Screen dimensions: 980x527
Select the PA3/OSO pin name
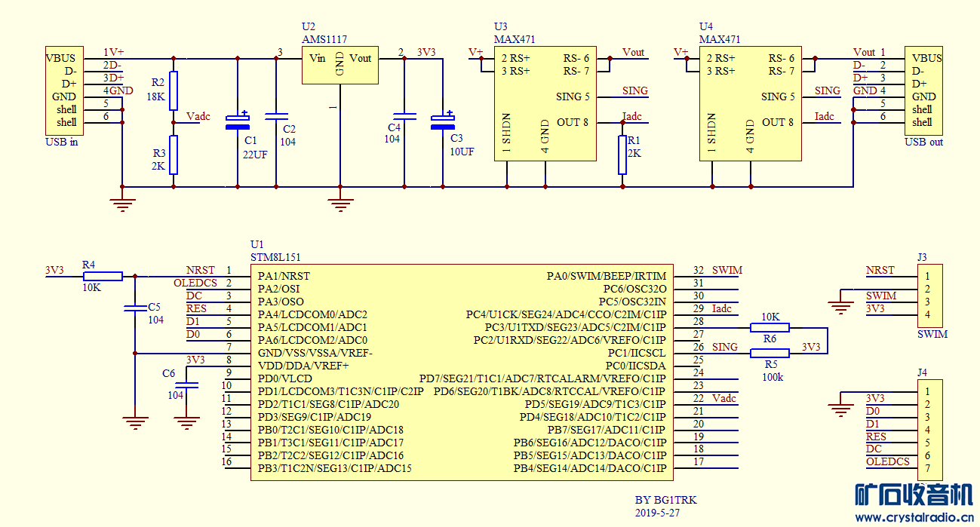[281, 302]
